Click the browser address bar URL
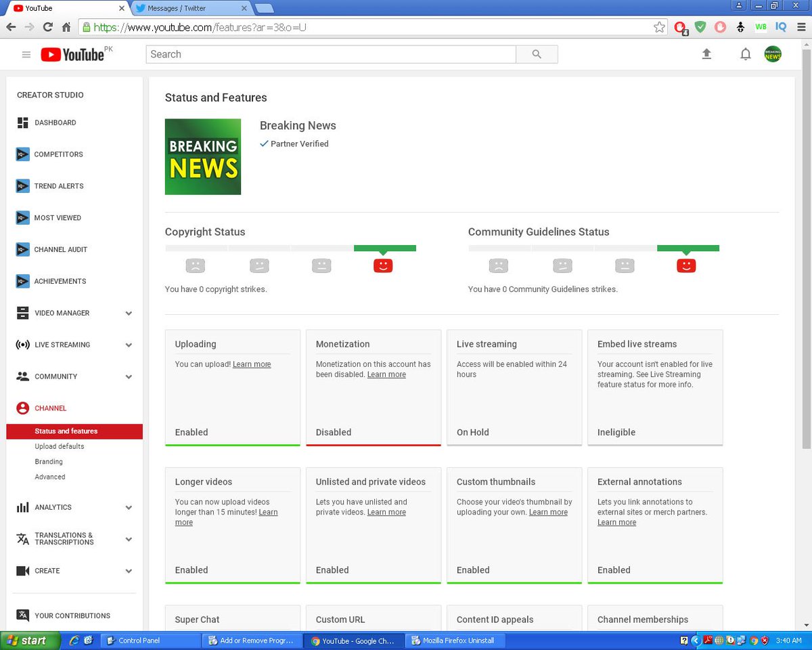812x650 pixels. pos(200,27)
